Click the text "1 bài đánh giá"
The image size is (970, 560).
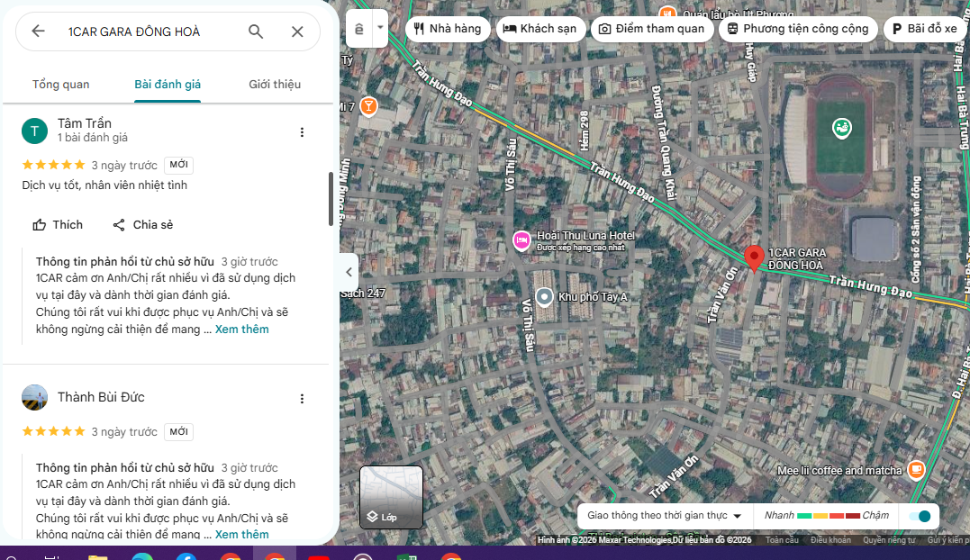pyautogui.click(x=93, y=138)
